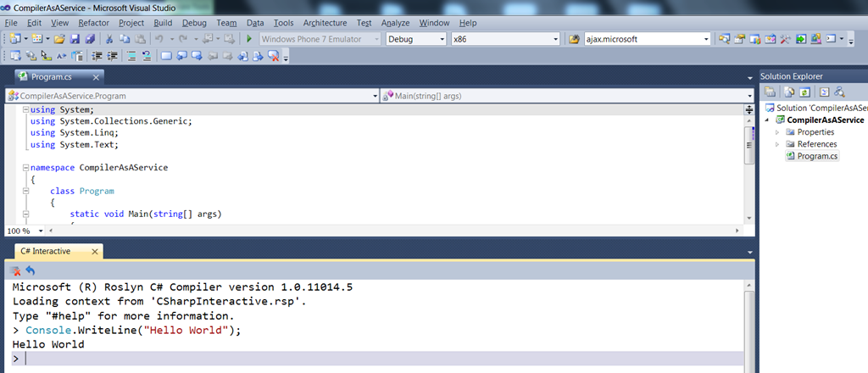Collapse the class Program code block

click(x=26, y=191)
